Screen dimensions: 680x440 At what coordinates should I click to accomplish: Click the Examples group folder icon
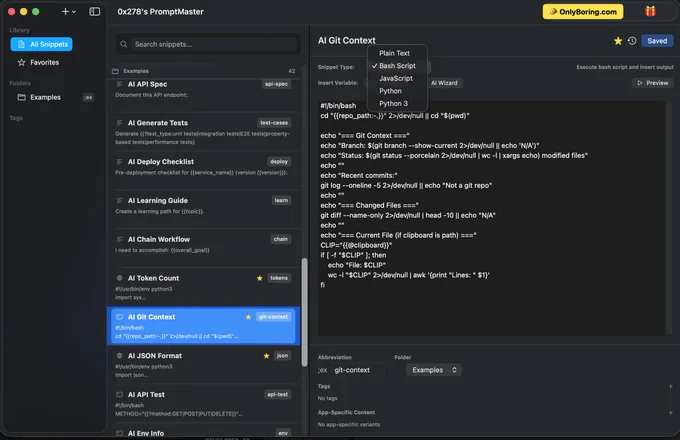pos(115,71)
